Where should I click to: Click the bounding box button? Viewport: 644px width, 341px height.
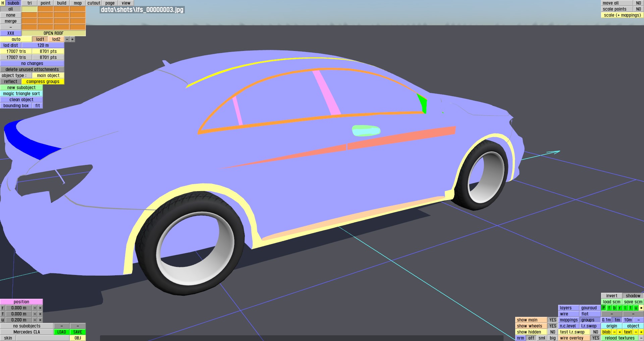[x=16, y=106]
